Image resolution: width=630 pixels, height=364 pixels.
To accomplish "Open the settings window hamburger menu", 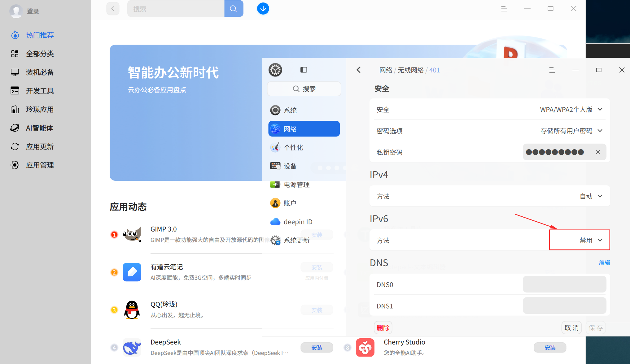I will pyautogui.click(x=552, y=70).
